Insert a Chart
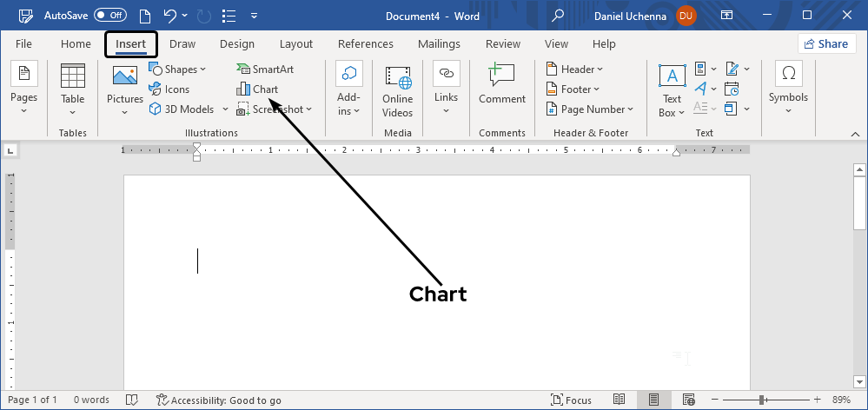The image size is (868, 410). 257,89
